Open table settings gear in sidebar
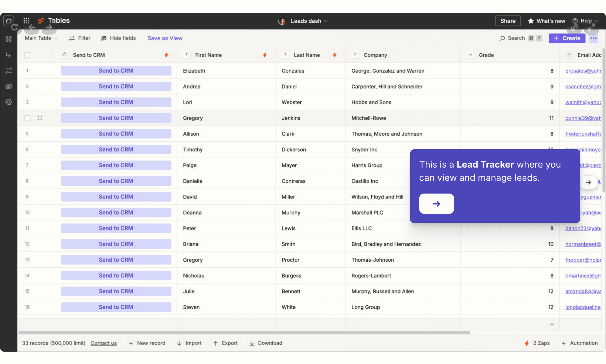This screenshot has width=606, height=364. [9, 102]
